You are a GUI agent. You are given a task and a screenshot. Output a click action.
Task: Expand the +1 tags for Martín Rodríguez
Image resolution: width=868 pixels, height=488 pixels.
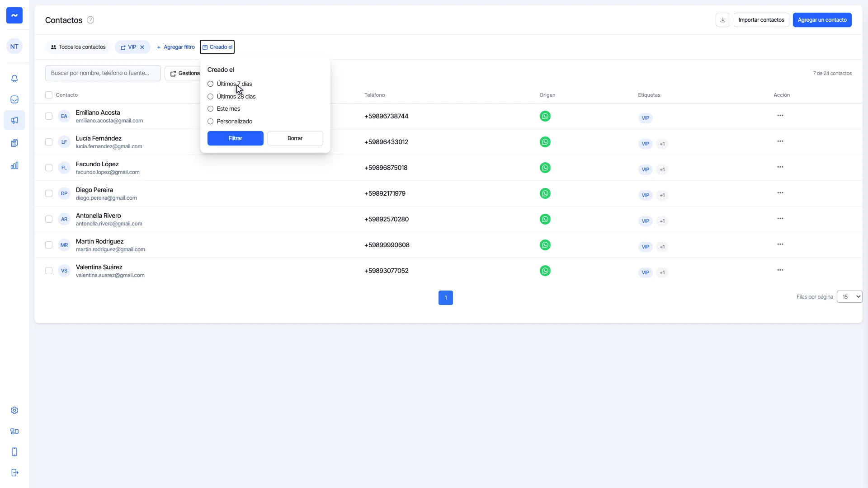[x=662, y=247]
